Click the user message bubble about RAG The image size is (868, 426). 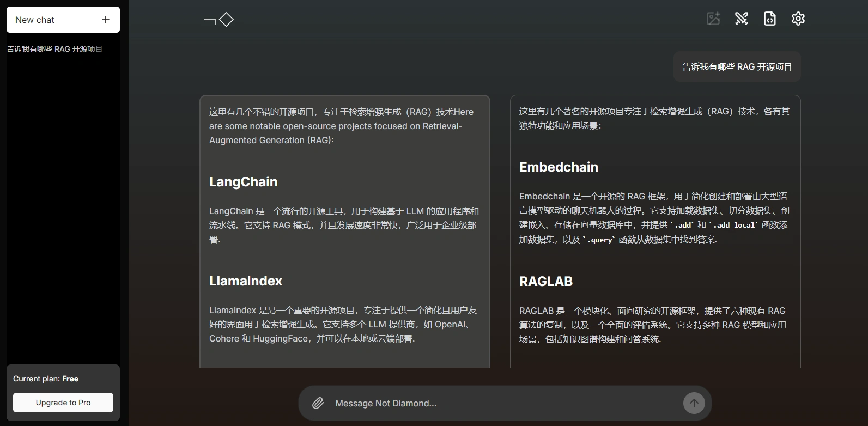(x=737, y=66)
